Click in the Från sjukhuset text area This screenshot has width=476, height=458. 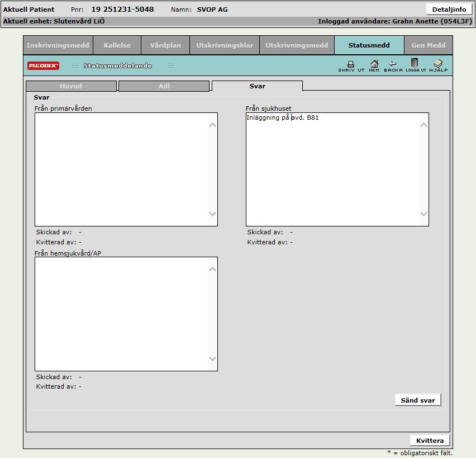pos(337,169)
